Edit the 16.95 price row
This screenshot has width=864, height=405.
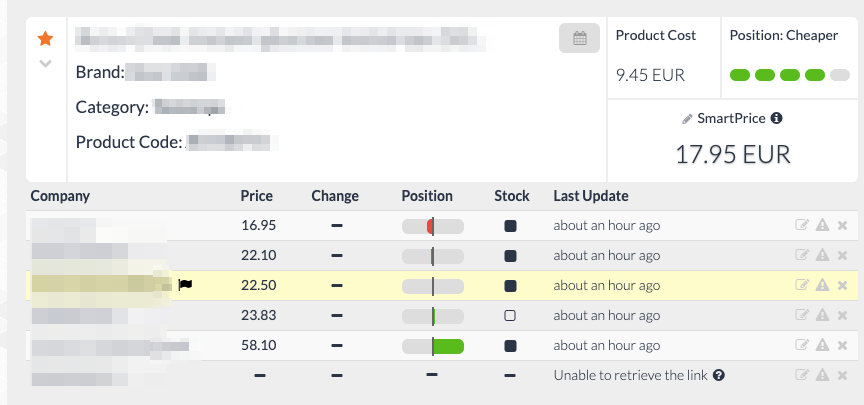click(802, 225)
